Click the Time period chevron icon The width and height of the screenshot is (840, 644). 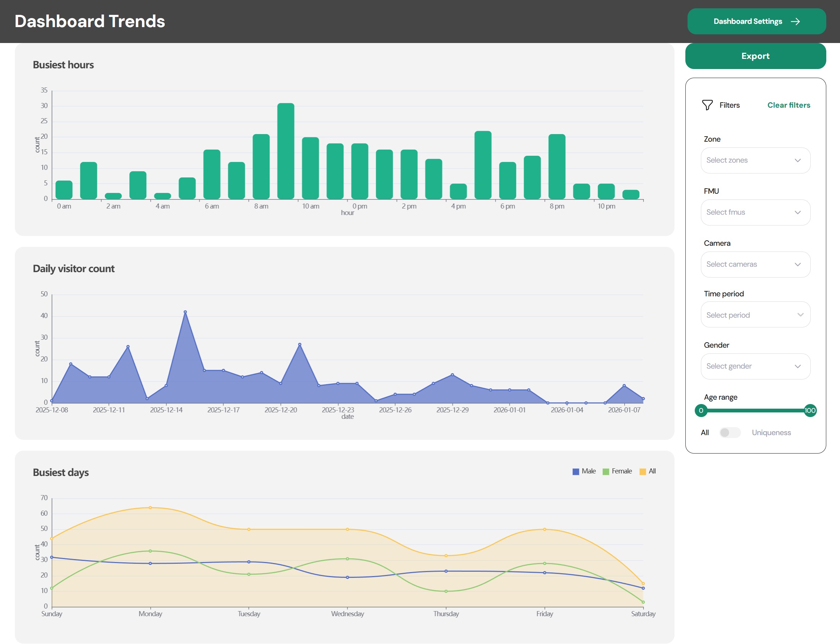click(x=800, y=315)
